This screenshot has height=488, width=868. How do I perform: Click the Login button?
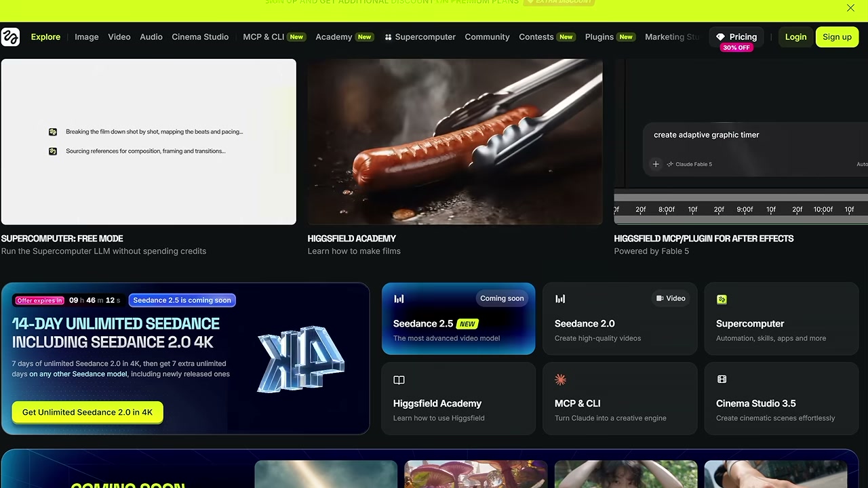tap(796, 37)
